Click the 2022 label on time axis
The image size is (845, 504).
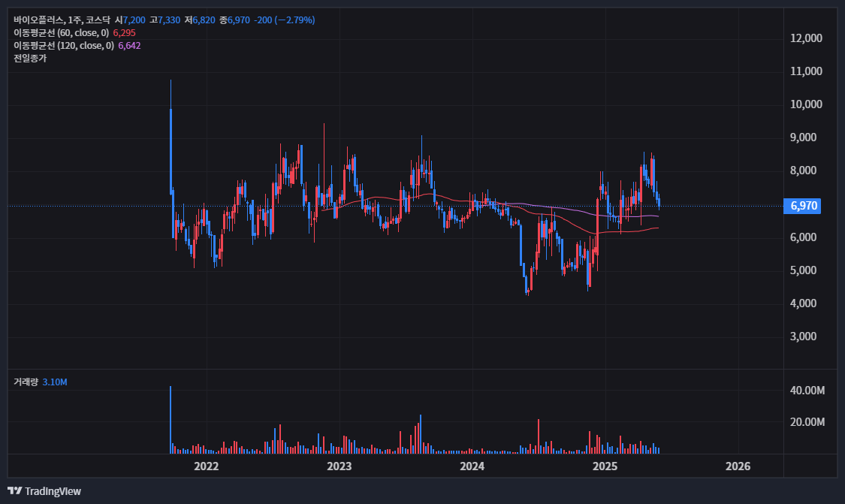207,466
